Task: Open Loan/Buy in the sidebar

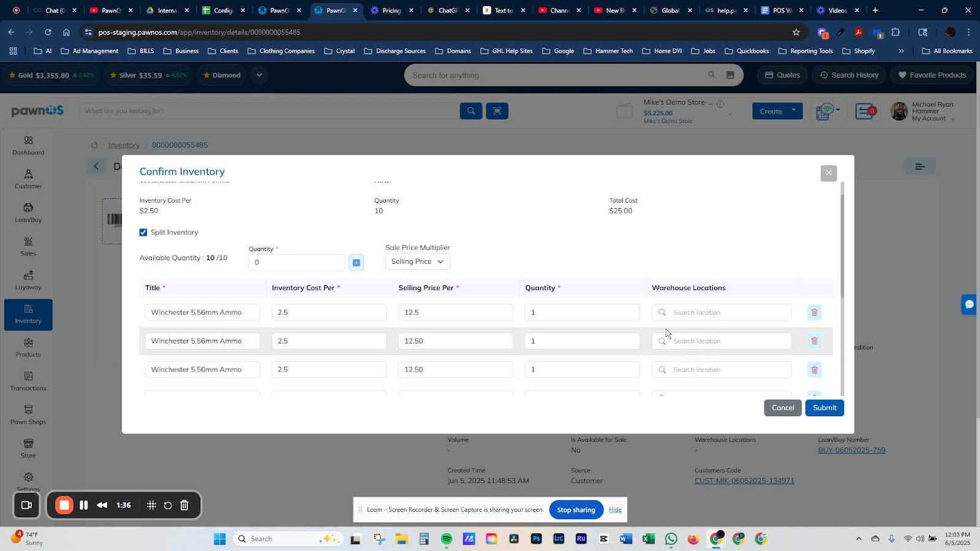Action: click(x=28, y=214)
